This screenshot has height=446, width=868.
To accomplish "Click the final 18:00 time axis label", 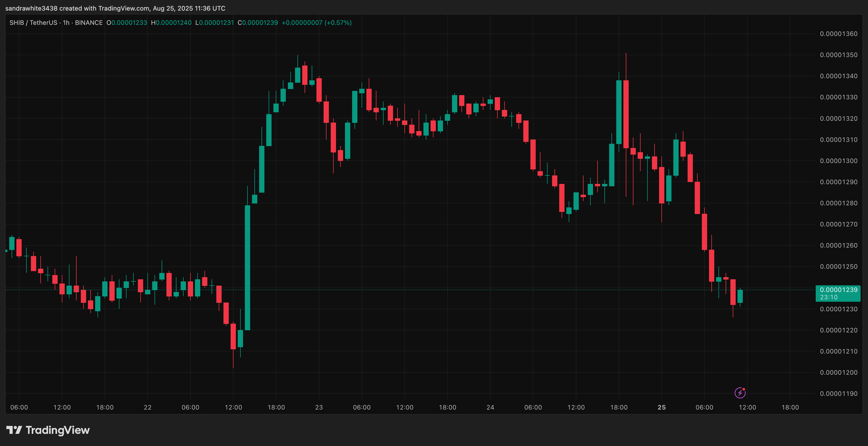I will 790,407.
